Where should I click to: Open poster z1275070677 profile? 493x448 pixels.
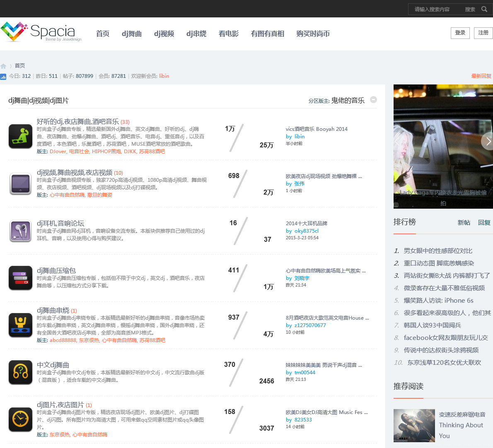[x=310, y=325]
